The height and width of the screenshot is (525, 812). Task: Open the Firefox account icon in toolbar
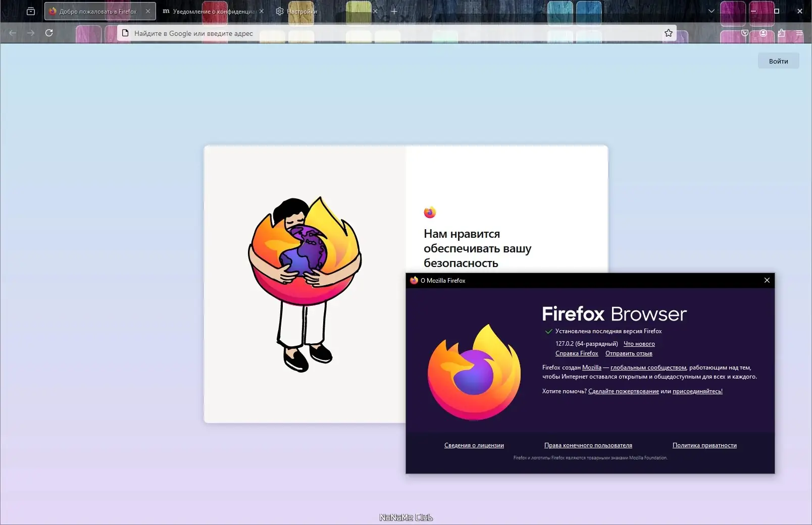pos(763,33)
